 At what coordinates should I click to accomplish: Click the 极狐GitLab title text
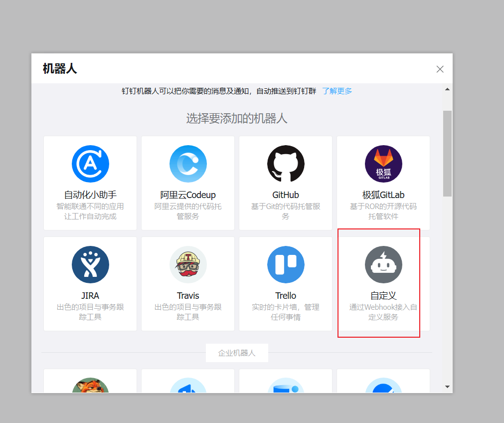pos(383,195)
